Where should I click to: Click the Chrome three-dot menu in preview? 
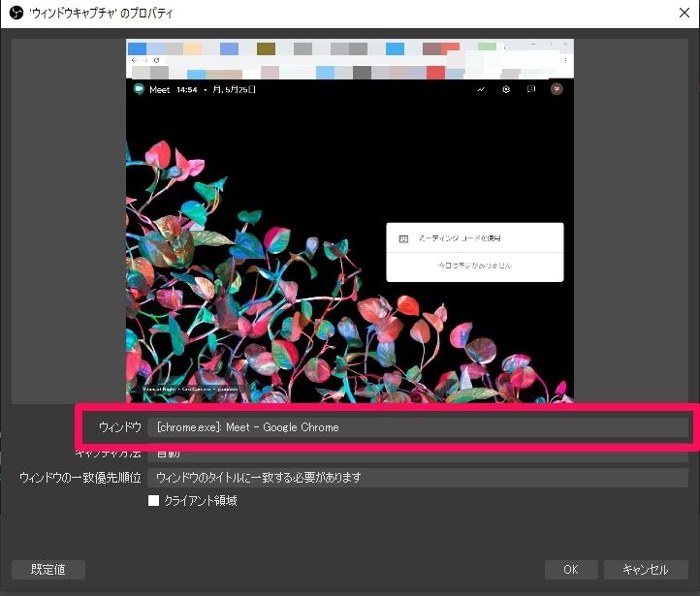(x=565, y=60)
